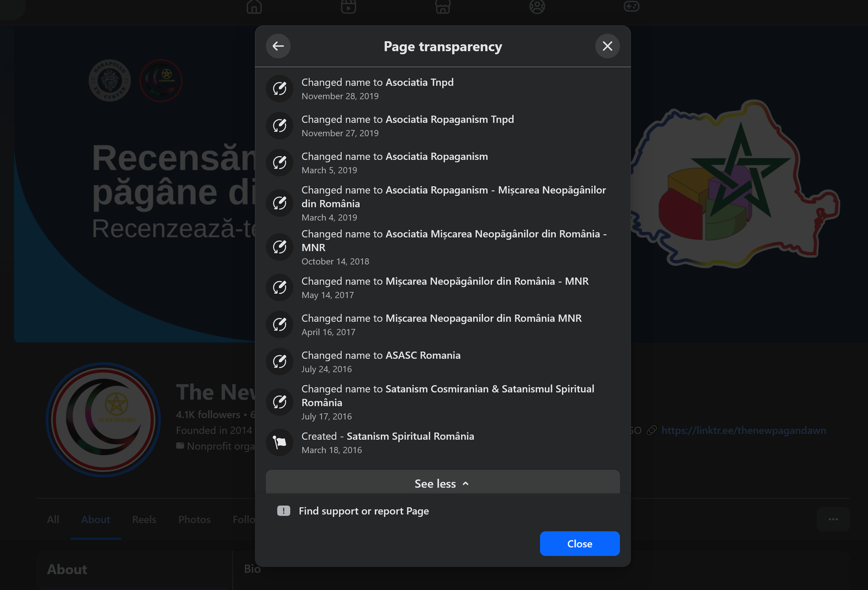This screenshot has width=868, height=590.
Task: Switch to the Reels tab
Action: click(144, 520)
